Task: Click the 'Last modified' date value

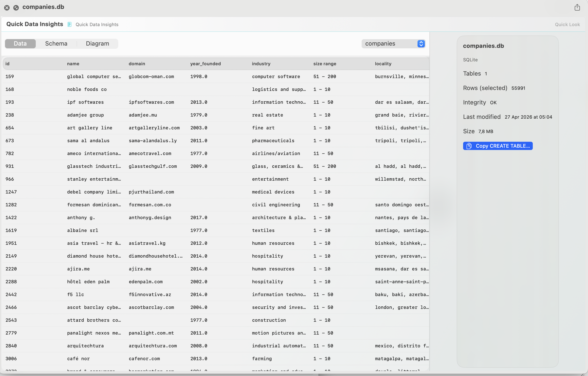Action: 528,117
